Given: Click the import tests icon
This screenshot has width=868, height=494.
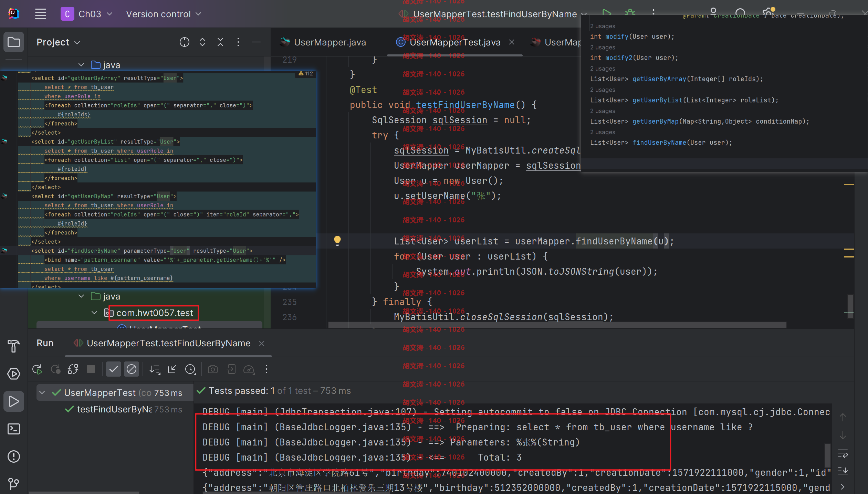Looking at the screenshot, I should 172,369.
